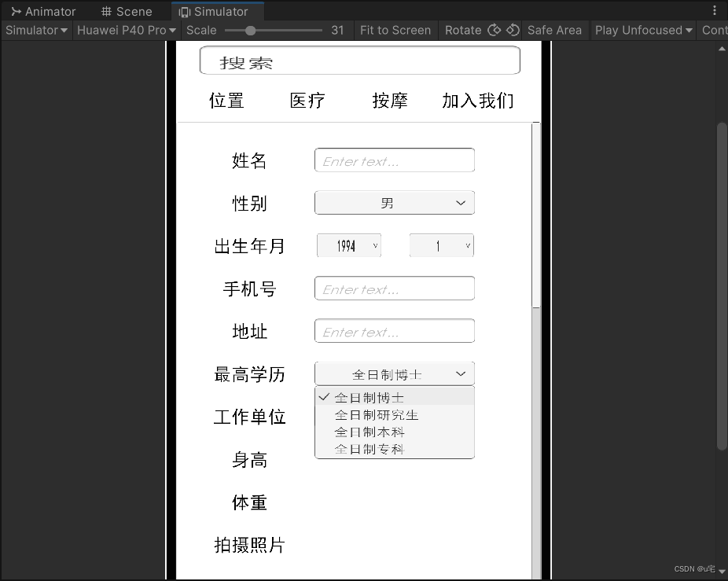Open the birth year dropdown showing 1994
Viewport: 728px width, 581px height.
(x=349, y=245)
